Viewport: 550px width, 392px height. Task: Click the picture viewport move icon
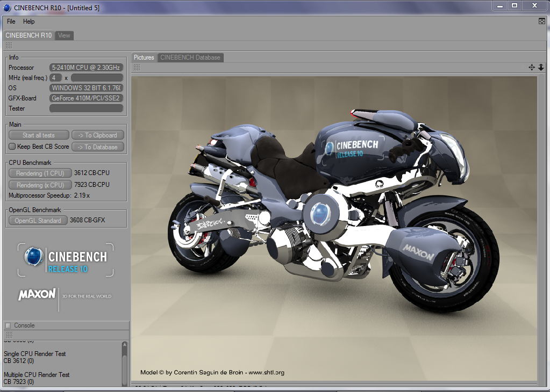(x=532, y=67)
